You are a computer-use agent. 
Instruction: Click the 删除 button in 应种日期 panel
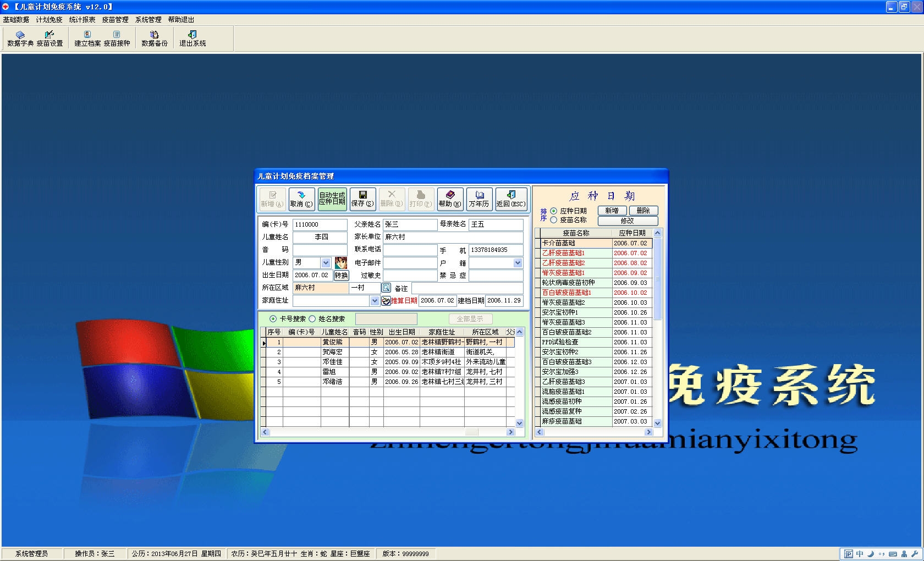click(x=643, y=211)
